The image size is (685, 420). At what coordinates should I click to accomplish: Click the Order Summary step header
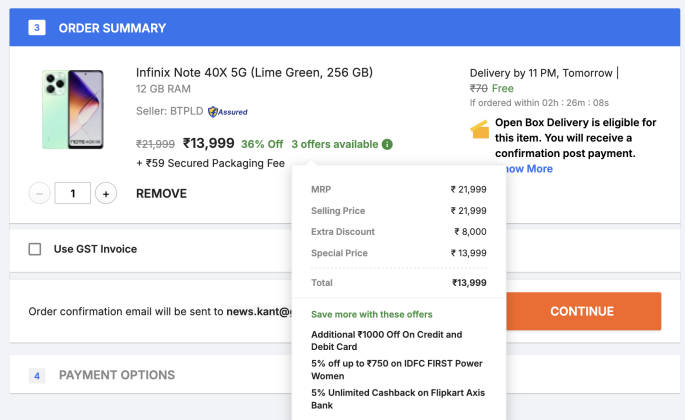(x=106, y=27)
